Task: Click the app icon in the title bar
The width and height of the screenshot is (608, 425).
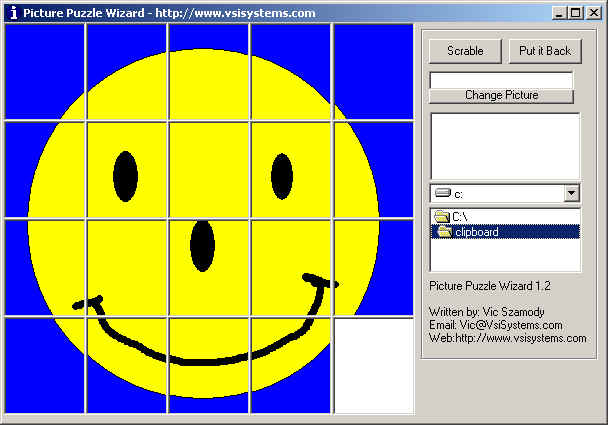Action: 14,13
